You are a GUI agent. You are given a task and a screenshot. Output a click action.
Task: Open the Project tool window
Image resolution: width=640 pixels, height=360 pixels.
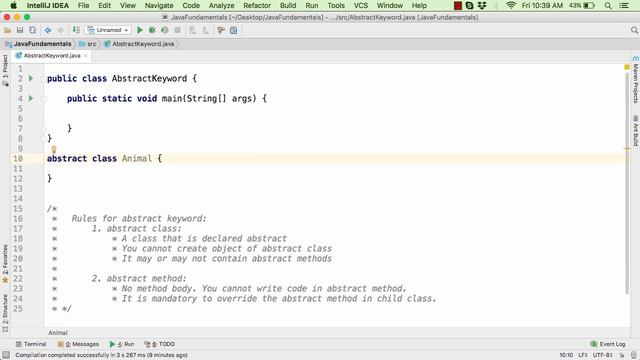5,70
